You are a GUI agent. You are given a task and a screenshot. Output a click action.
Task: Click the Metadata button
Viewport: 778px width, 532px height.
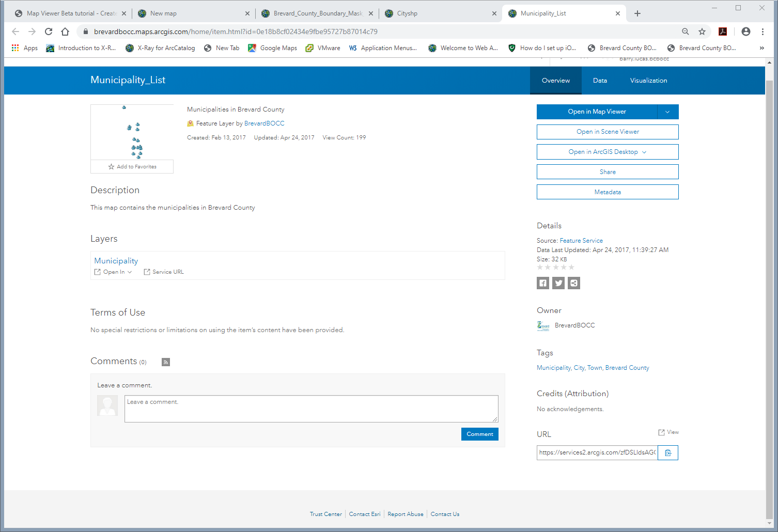coord(608,192)
